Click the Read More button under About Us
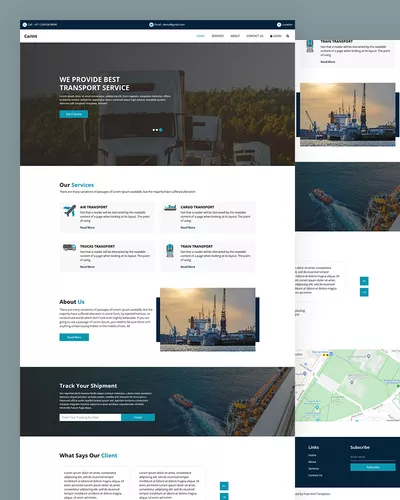This screenshot has height=500, width=400. pyautogui.click(x=74, y=337)
